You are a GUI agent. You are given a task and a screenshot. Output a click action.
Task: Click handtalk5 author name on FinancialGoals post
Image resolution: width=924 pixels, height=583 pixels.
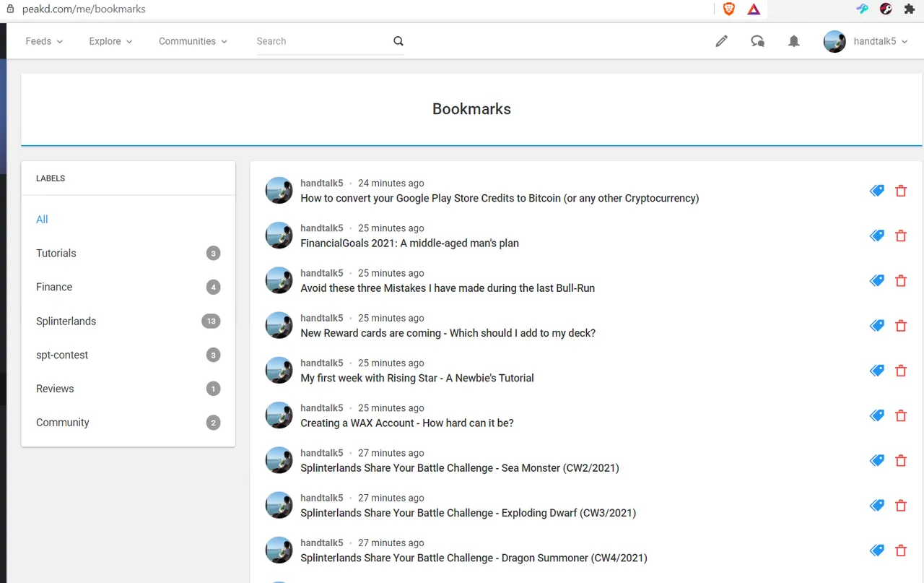click(322, 228)
